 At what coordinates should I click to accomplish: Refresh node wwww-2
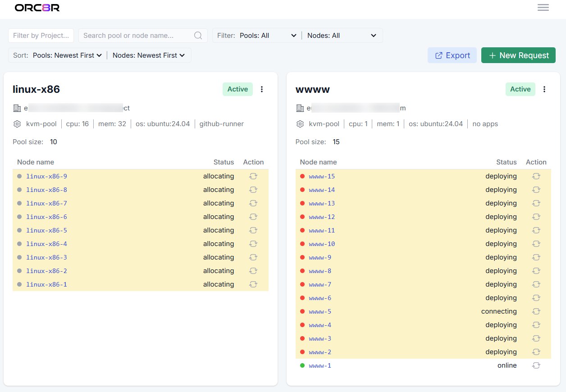pyautogui.click(x=536, y=352)
